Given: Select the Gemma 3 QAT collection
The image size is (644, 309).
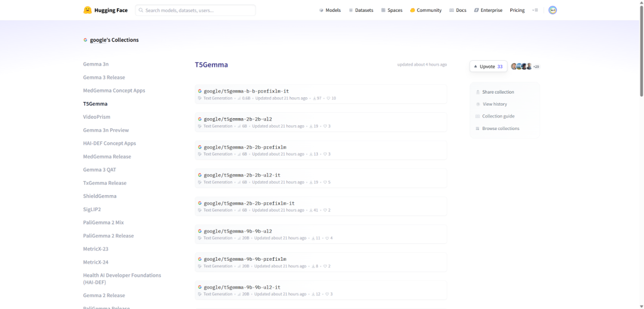Looking at the screenshot, I should coord(100,169).
